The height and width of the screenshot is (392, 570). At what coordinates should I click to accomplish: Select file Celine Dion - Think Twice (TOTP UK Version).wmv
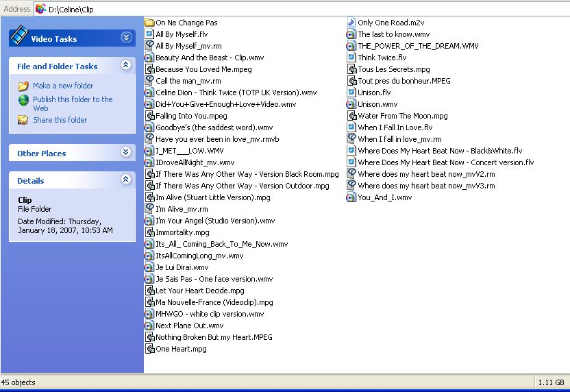(236, 93)
